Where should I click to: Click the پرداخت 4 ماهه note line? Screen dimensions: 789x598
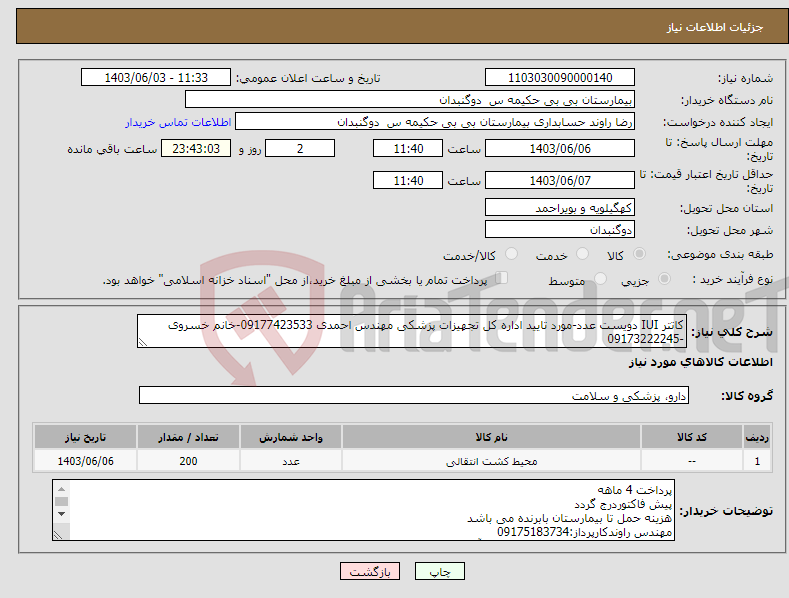pyautogui.click(x=635, y=490)
